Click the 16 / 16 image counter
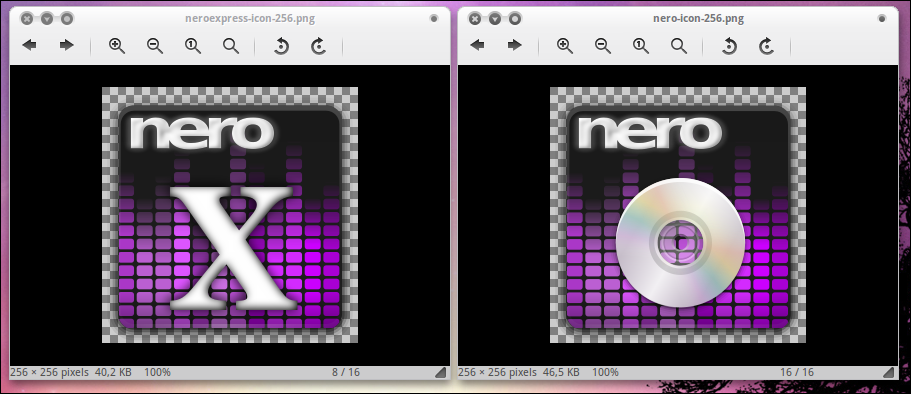 797,372
